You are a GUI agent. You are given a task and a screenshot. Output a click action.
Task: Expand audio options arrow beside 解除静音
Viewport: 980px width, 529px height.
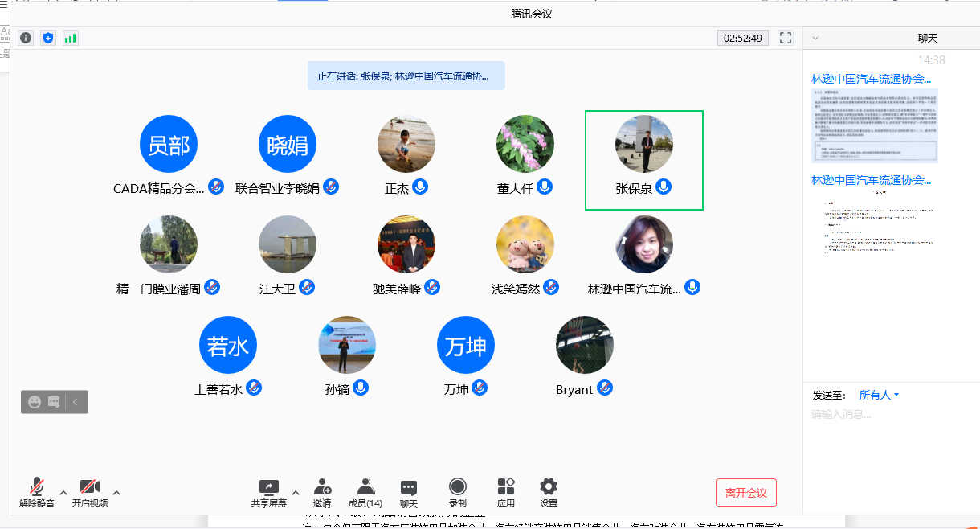(x=63, y=493)
